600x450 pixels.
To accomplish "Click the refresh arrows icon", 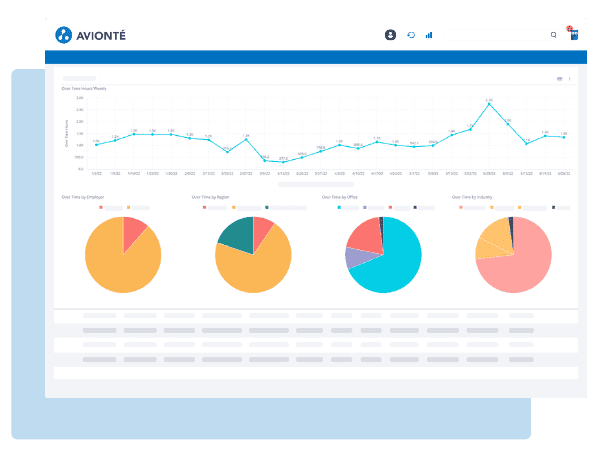I will pyautogui.click(x=411, y=35).
